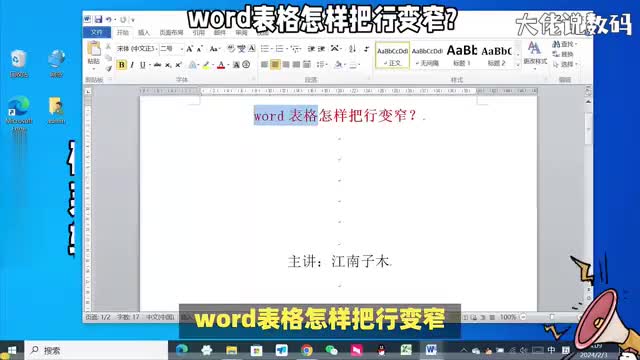Click the document title text line
The height and width of the screenshot is (360, 640).
[335, 116]
